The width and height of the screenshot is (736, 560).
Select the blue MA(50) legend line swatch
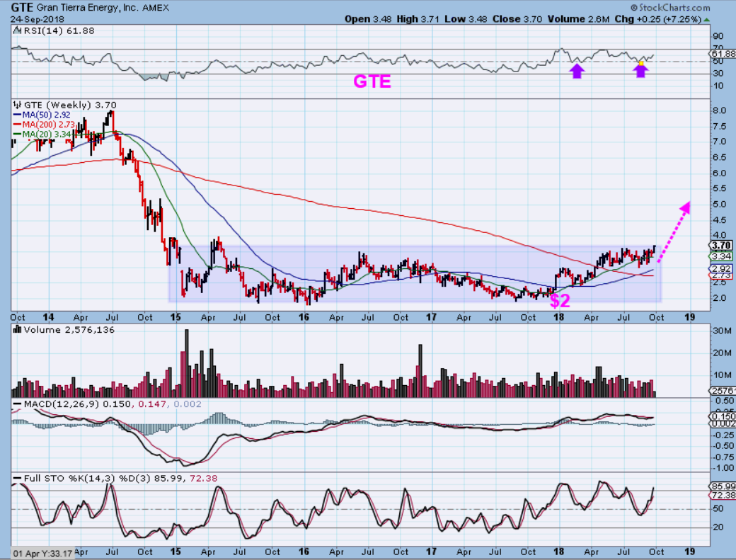pos(18,115)
